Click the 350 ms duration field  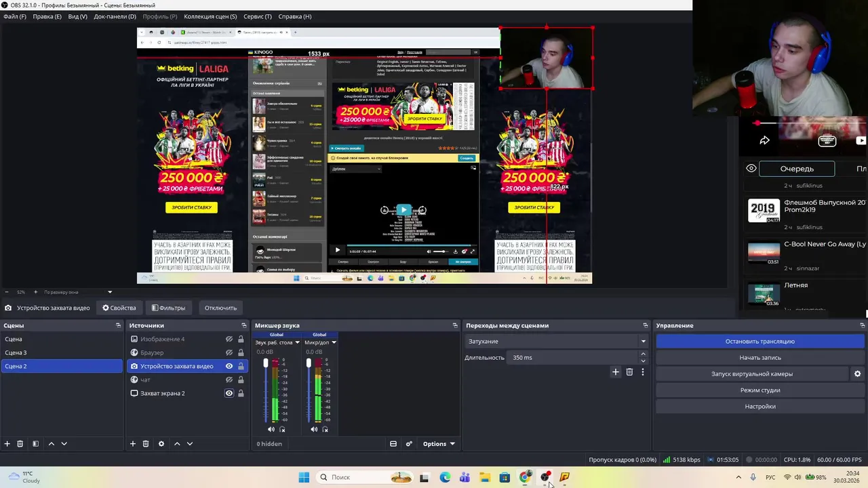point(573,357)
